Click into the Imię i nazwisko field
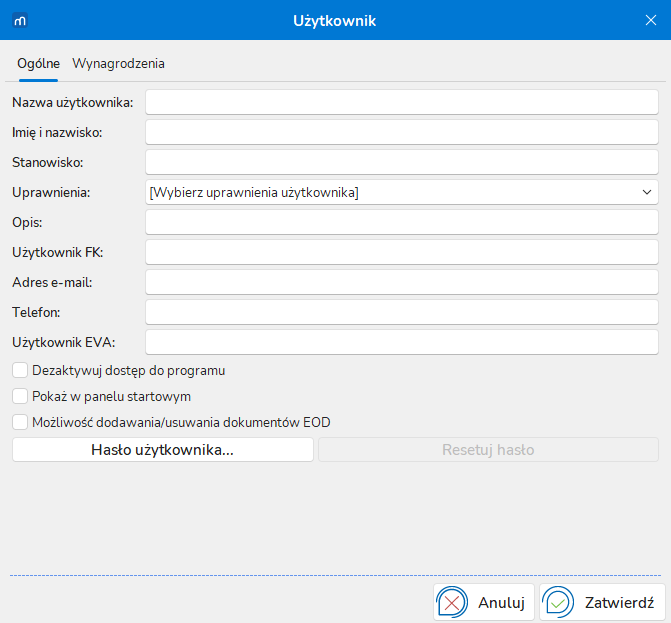The height and width of the screenshot is (623, 671). point(401,132)
